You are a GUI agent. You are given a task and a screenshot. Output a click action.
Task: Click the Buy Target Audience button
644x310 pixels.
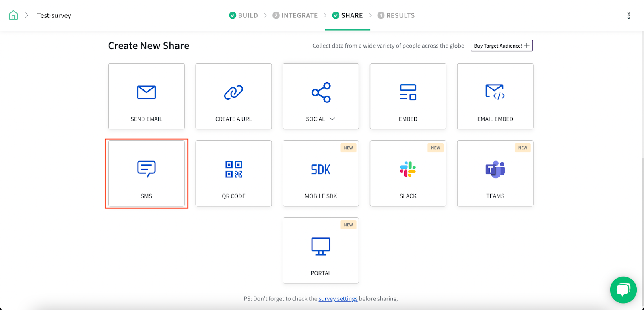[502, 46]
